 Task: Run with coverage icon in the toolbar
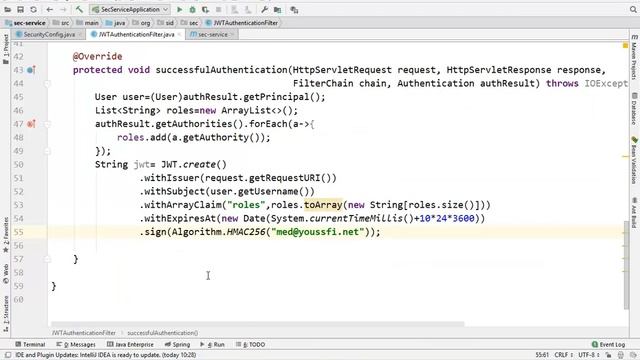tap(205, 9)
